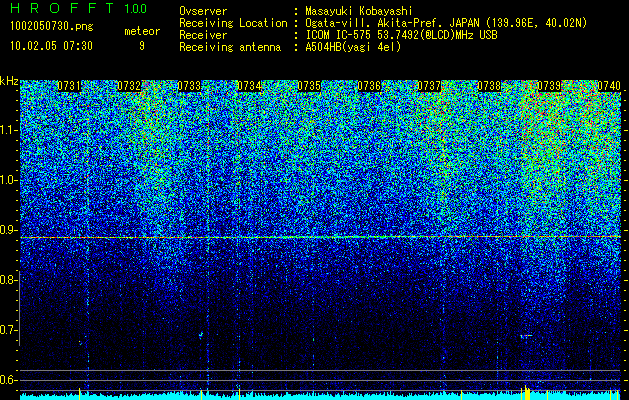Click ICOM IC-575 53.7492 MHz USB text
629x400 pixels.
pyautogui.click(x=401, y=35)
